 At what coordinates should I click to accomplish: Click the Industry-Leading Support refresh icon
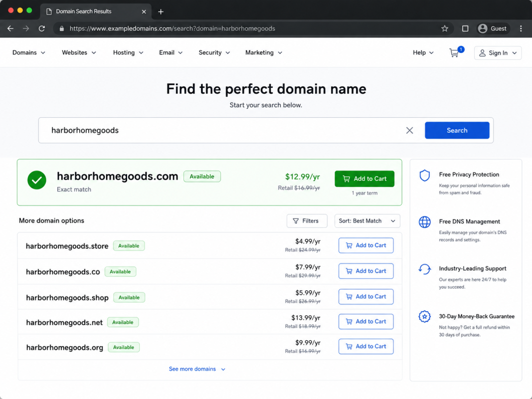[424, 269]
